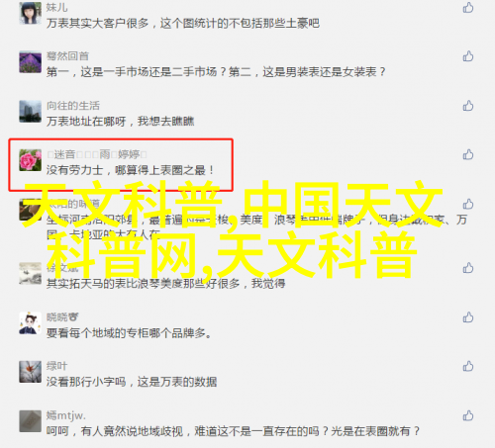Open 妹儿's profile avatar

[x=31, y=13]
